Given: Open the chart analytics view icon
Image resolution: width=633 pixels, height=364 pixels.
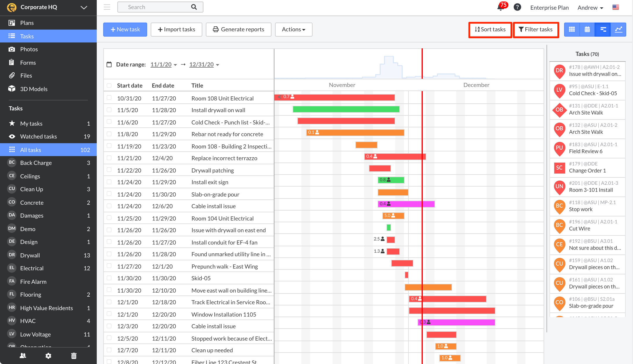Looking at the screenshot, I should point(618,29).
